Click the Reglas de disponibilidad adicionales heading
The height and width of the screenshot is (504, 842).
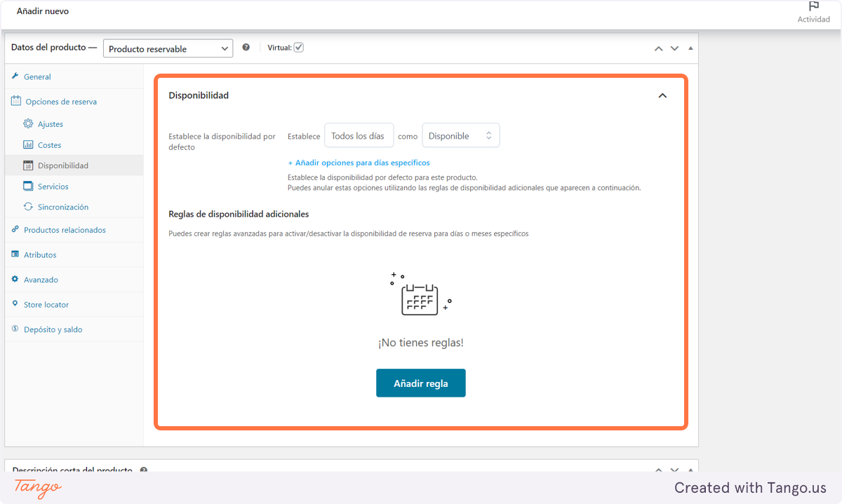(x=239, y=214)
